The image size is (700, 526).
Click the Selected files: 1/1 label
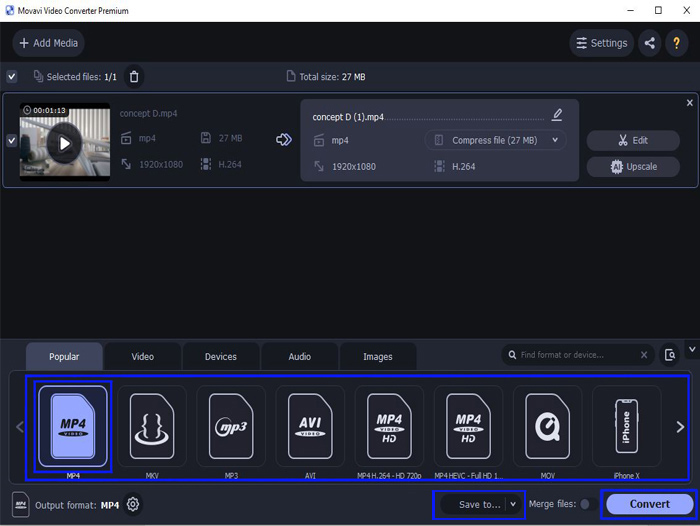click(x=82, y=77)
